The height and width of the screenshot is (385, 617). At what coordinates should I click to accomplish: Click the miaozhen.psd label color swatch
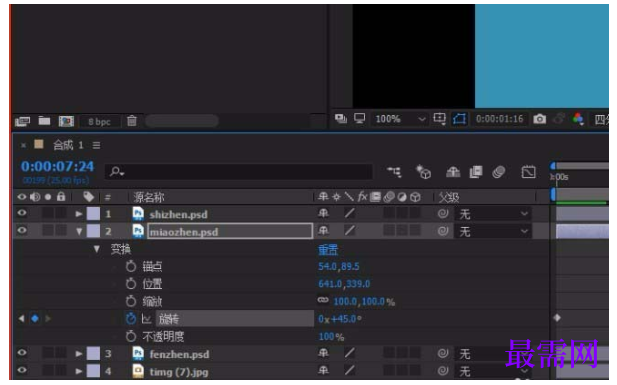[x=93, y=231]
